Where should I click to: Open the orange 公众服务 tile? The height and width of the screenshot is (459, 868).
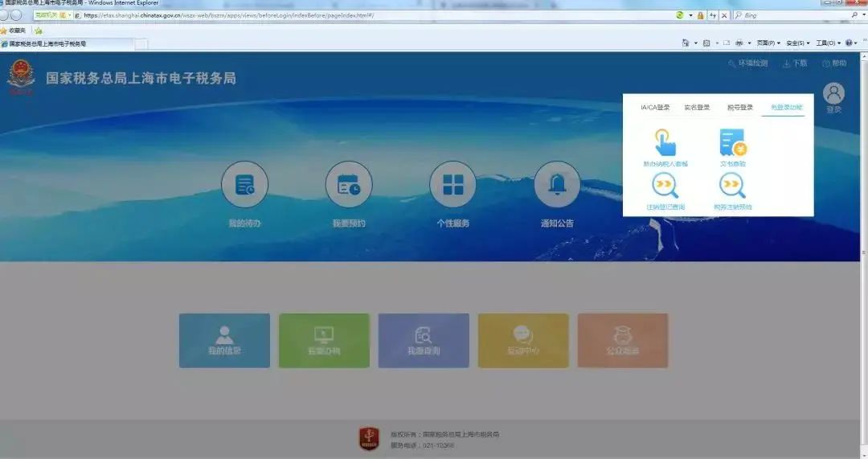click(x=623, y=341)
